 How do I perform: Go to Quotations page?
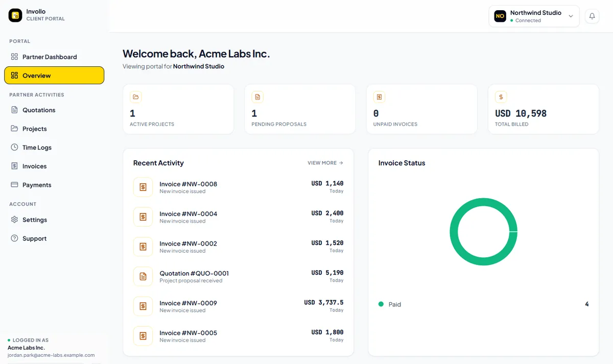54,110
